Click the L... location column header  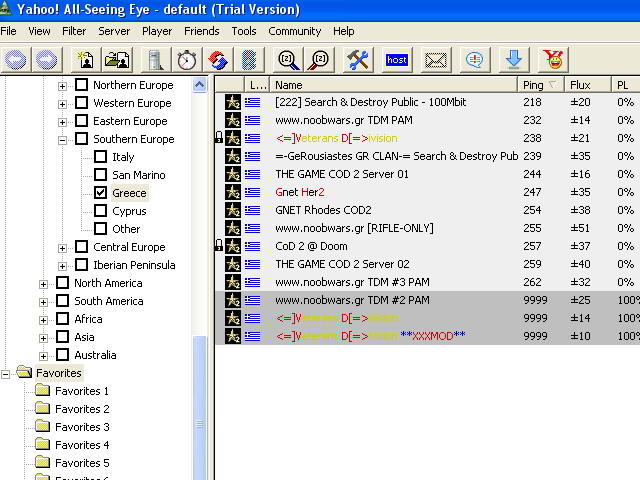click(258, 85)
